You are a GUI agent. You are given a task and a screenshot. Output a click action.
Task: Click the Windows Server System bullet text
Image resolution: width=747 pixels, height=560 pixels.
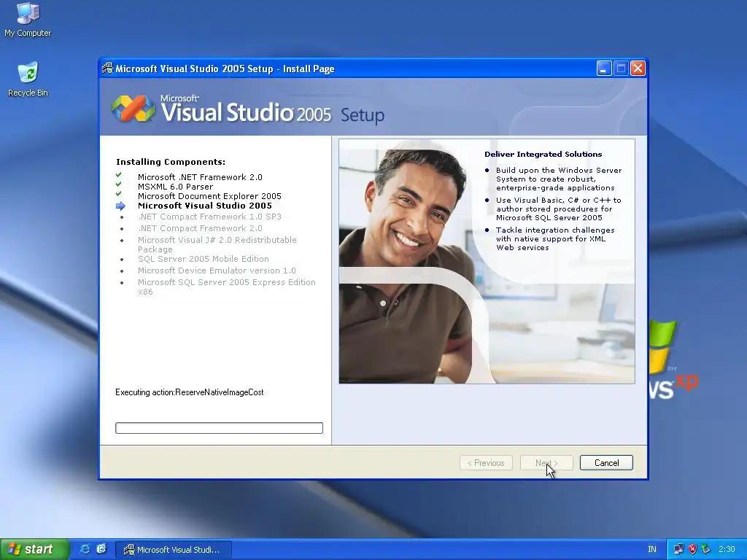coord(559,179)
